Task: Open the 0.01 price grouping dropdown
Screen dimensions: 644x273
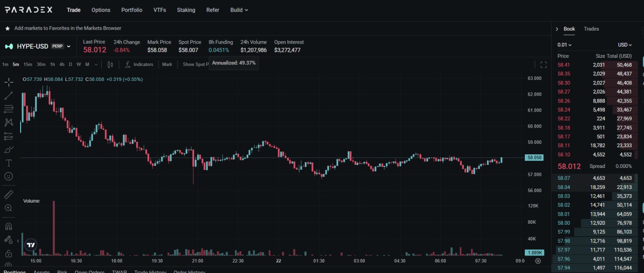Action: point(565,45)
